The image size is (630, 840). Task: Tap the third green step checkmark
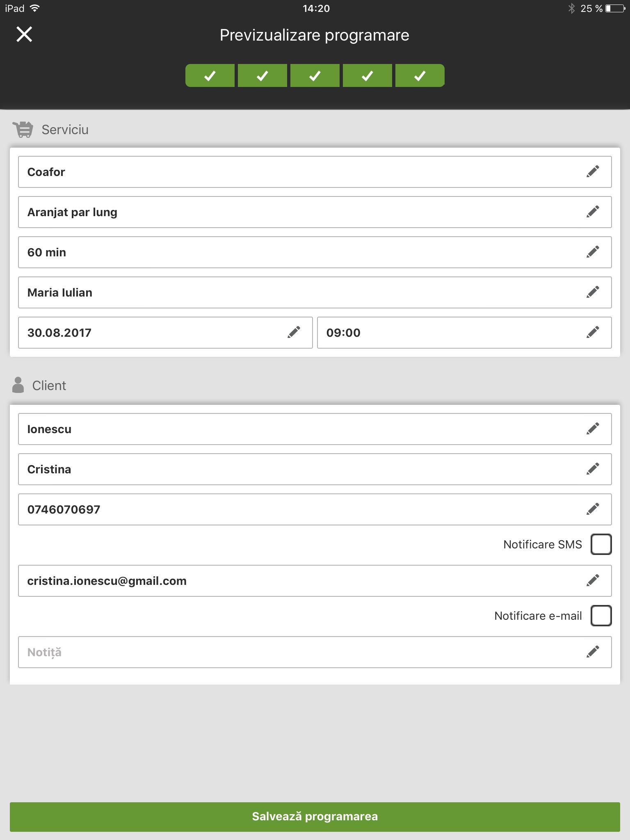pos(315,75)
